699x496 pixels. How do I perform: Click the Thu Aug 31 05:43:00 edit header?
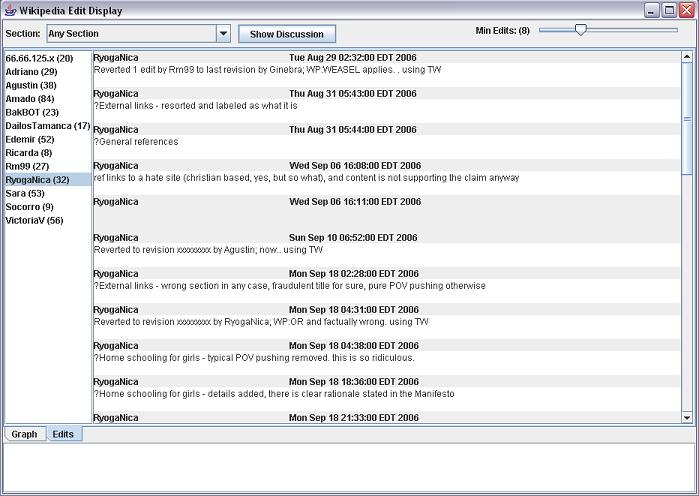click(x=387, y=94)
